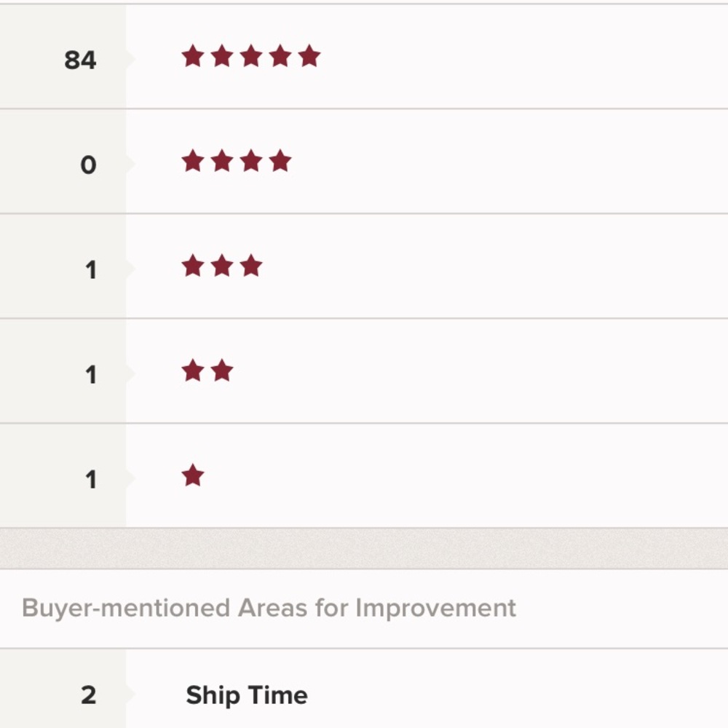This screenshot has height=728, width=728.
Task: Click Buyer-mentioned Areas for Improvement heading
Action: (x=269, y=608)
